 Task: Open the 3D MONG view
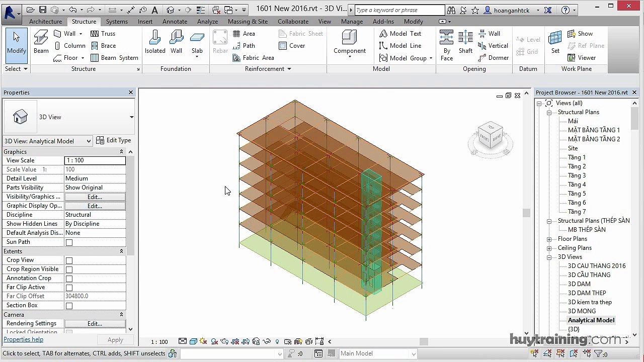pos(582,311)
